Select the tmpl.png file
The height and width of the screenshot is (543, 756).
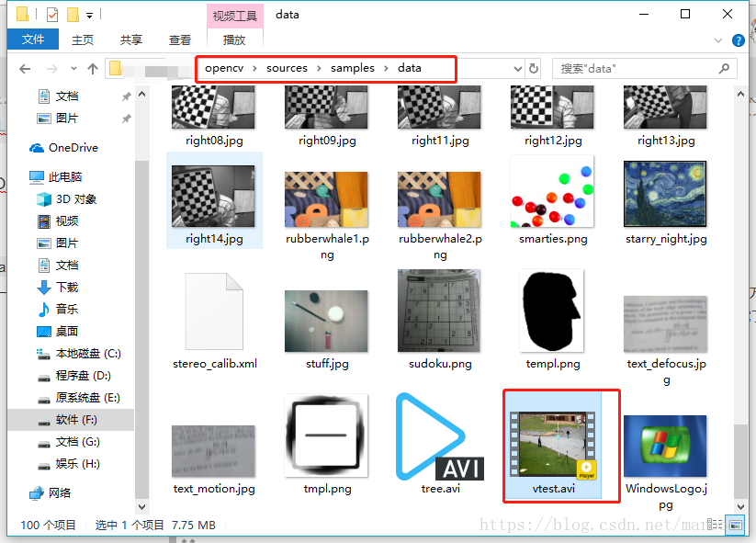(326, 444)
